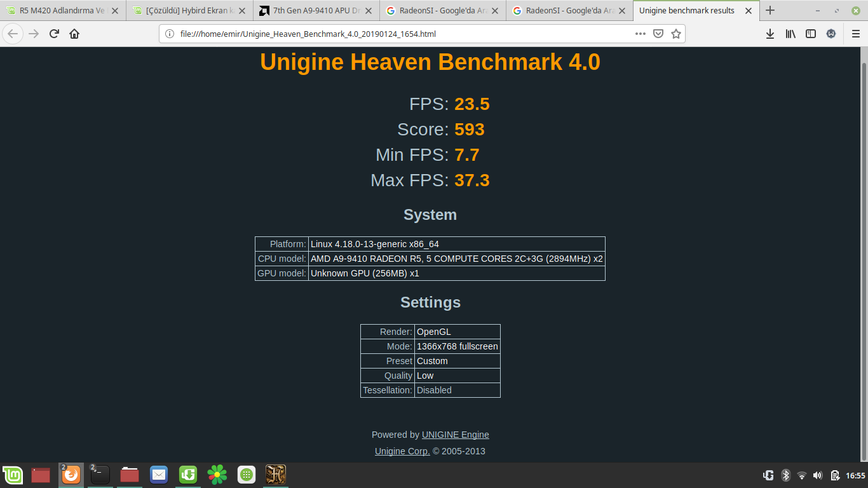Screen dimensions: 868x488
Task: Click the Unknown GPU (256MB) x1 cell
Action: (456, 273)
